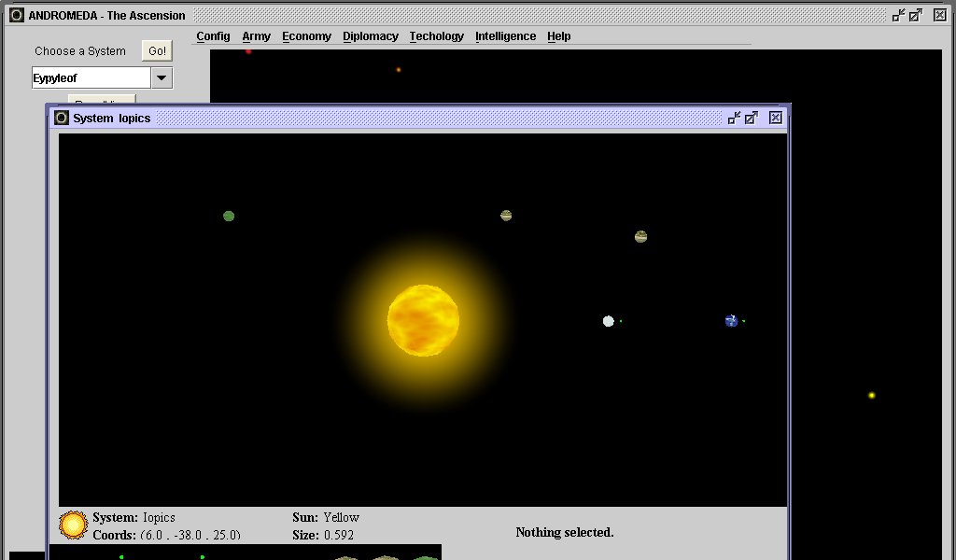The width and height of the screenshot is (956, 560).
Task: Open the Intelligence menu
Action: tap(505, 36)
